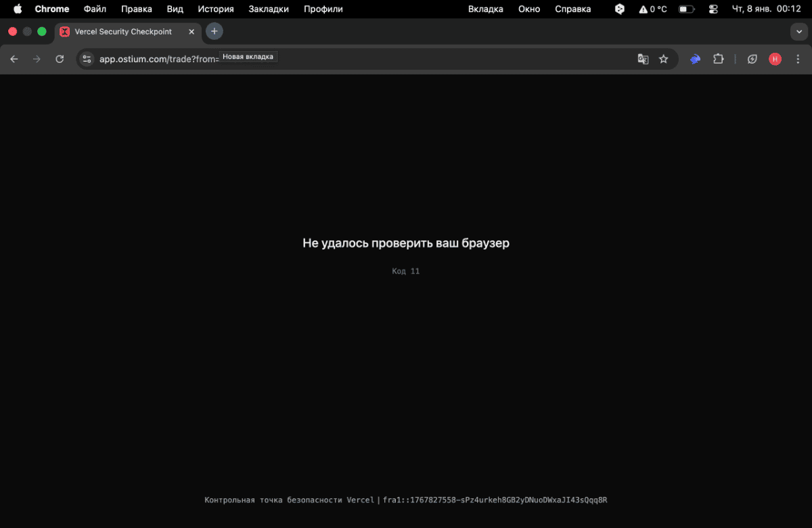
Task: Open the Профили menu
Action: pyautogui.click(x=323, y=9)
